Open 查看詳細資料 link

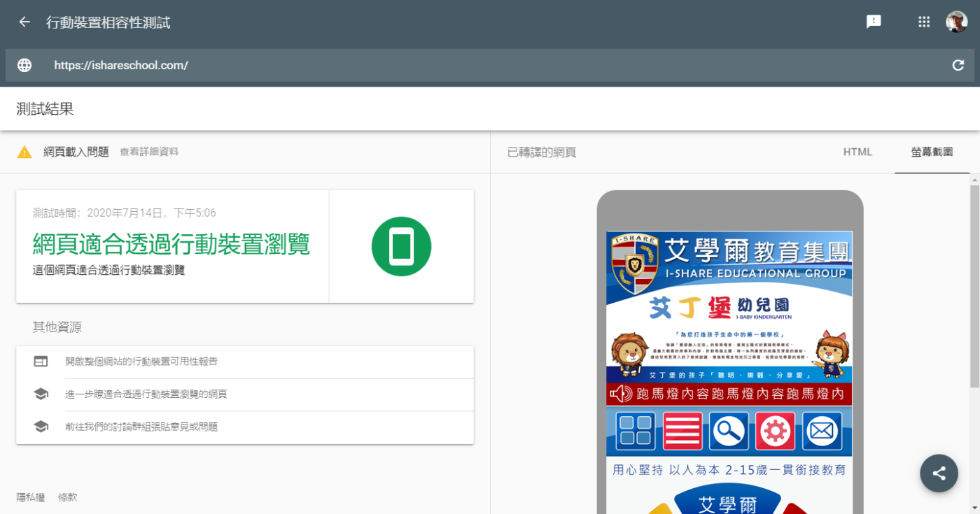point(149,152)
